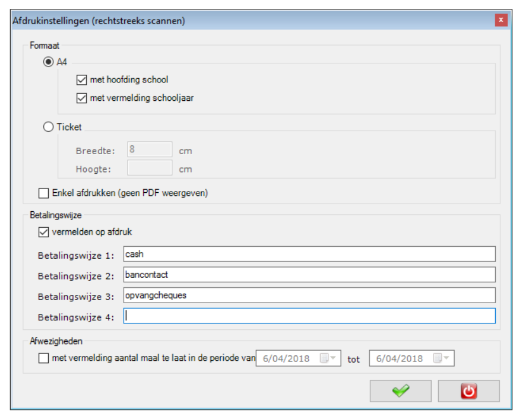
Task: Click the Betalingswijze 1 field containing cash
Action: pos(309,254)
